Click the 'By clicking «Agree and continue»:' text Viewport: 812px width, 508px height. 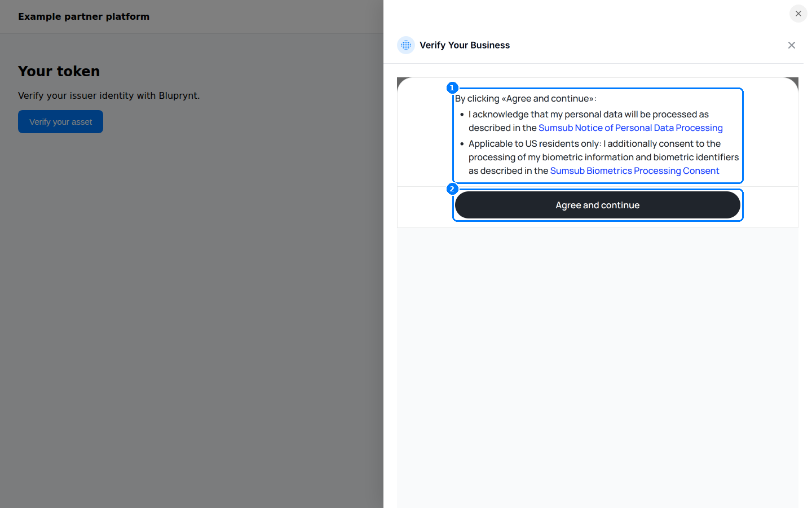pos(526,99)
